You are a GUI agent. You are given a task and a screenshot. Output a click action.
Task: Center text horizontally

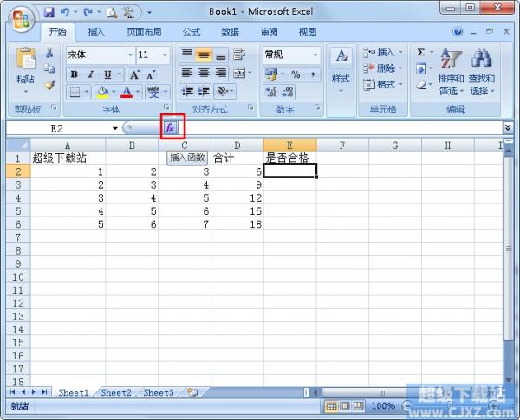click(204, 73)
